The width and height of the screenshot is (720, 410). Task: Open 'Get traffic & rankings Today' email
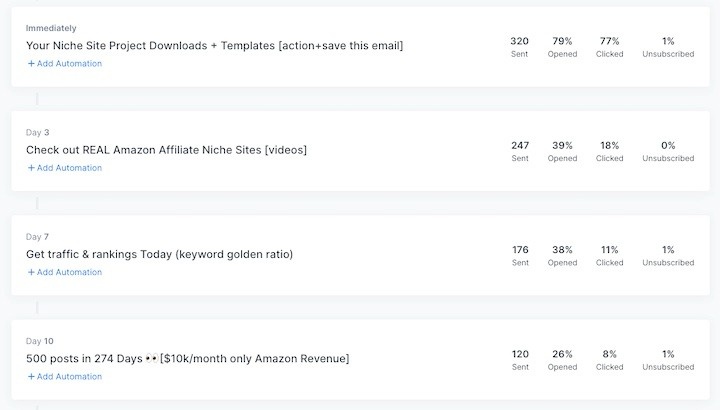[x=159, y=254]
